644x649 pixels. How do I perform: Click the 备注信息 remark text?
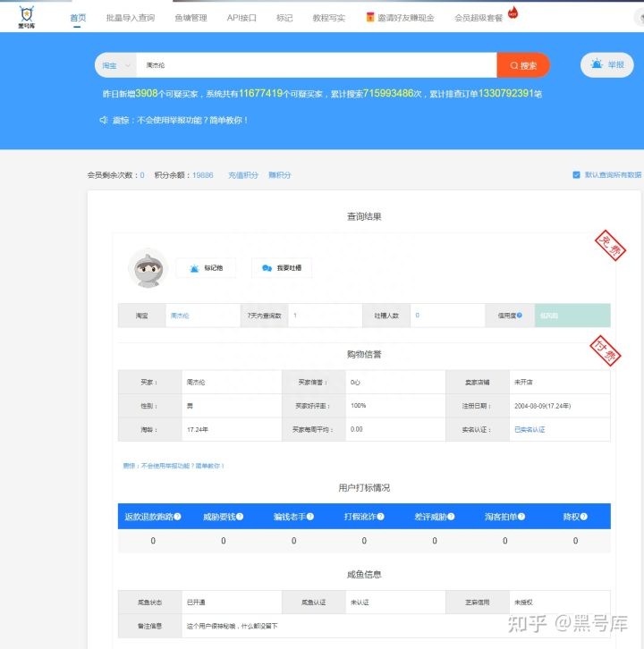pyautogui.click(x=232, y=626)
